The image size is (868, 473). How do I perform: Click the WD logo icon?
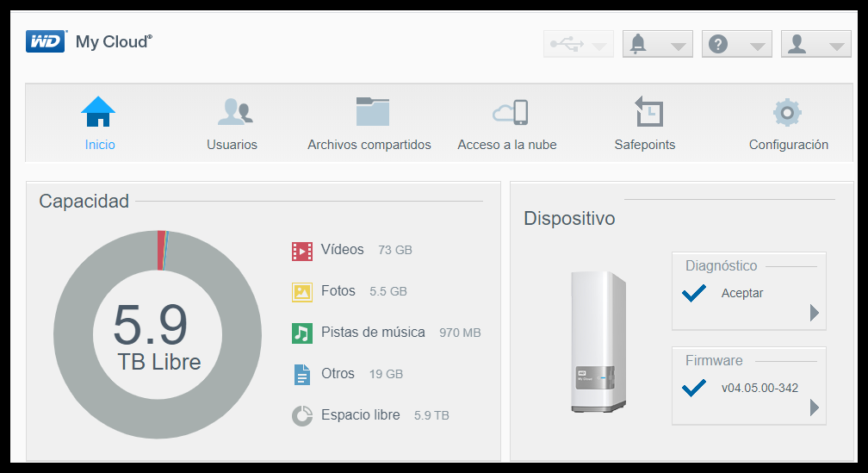pyautogui.click(x=46, y=41)
